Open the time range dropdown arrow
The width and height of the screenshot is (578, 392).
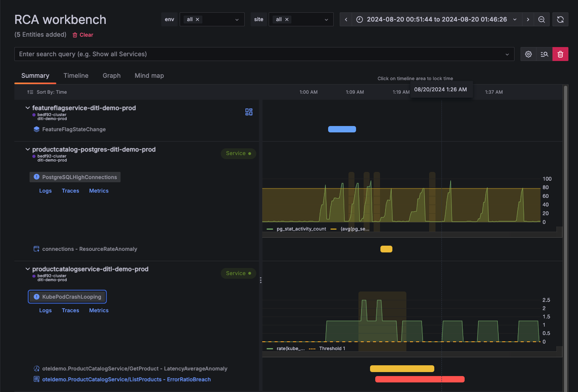pos(515,19)
